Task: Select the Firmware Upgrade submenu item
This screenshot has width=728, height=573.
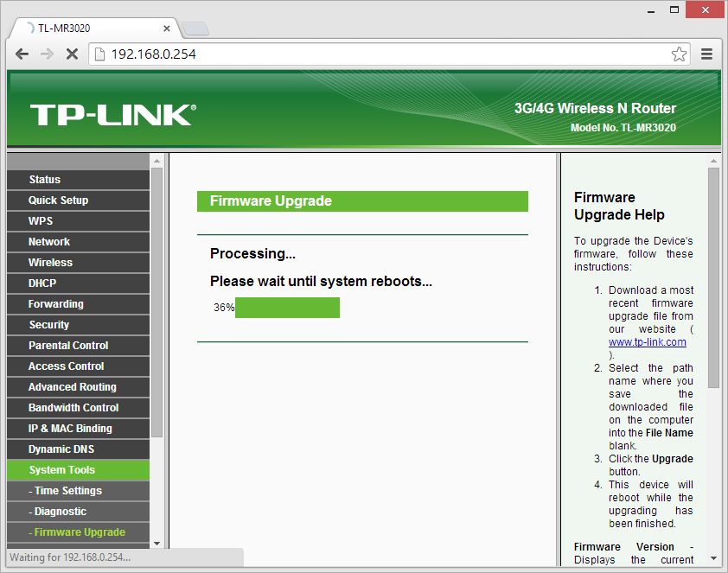Action: tap(78, 532)
